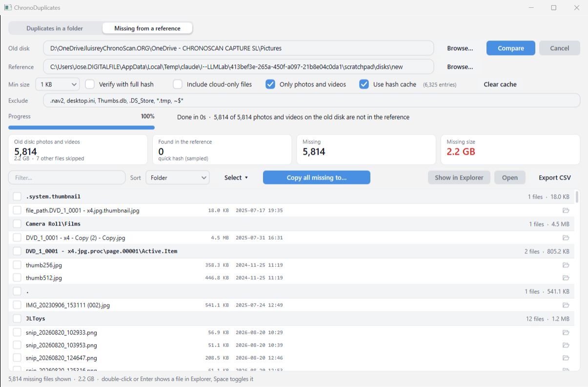This screenshot has height=387, width=588.
Task: Disable Use hash cache checkbox
Action: point(364,84)
